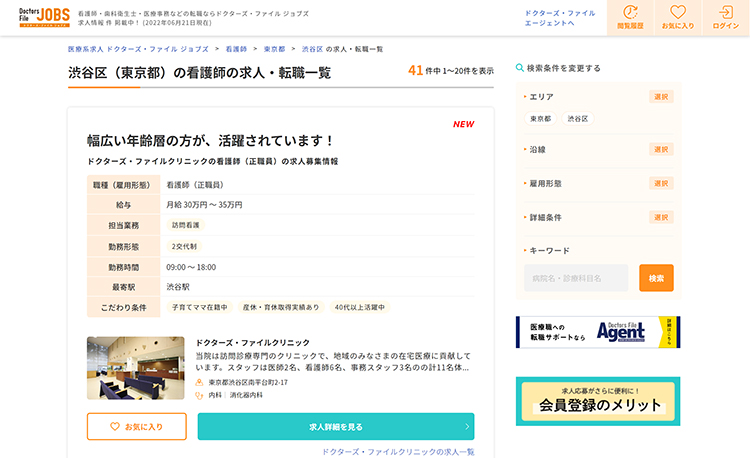Select area with エリア 選択 button
750x458 pixels.
[x=661, y=97]
